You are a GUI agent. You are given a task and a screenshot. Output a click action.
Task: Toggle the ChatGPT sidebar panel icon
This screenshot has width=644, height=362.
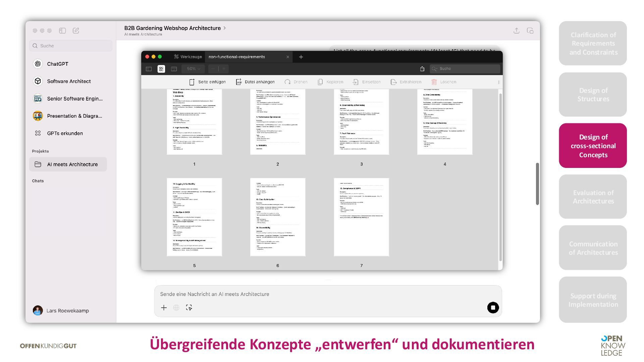pyautogui.click(x=62, y=31)
